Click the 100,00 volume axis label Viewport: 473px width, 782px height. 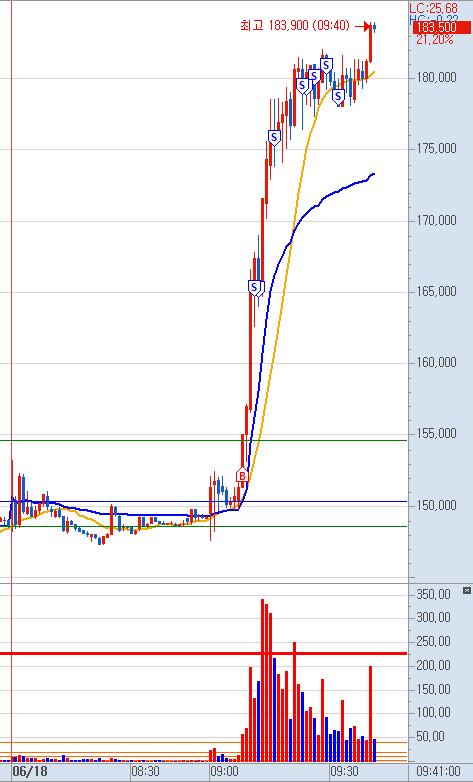(x=434, y=712)
